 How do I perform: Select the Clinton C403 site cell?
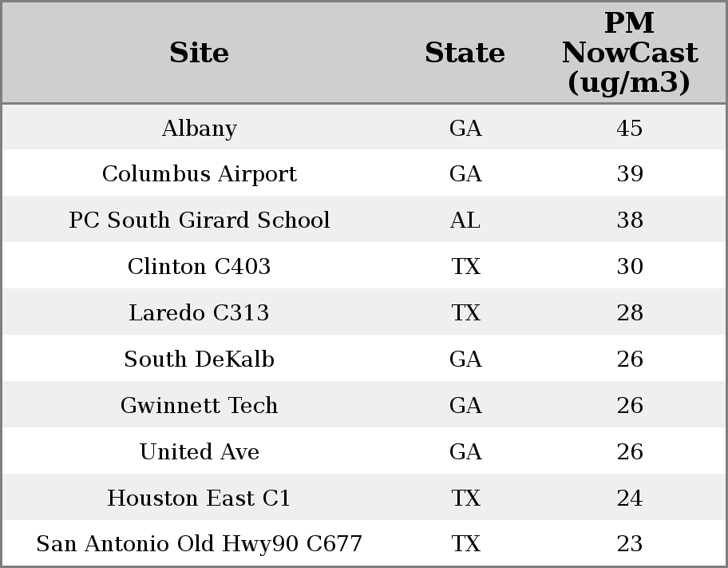coord(199,267)
